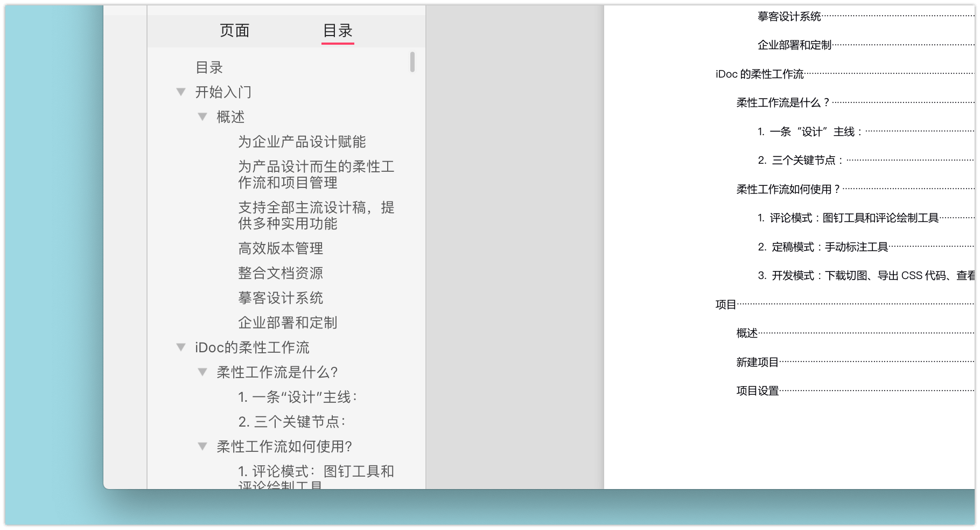Collapse the 开始入门 section triangle
The width and height of the screenshot is (980, 530).
(181, 92)
